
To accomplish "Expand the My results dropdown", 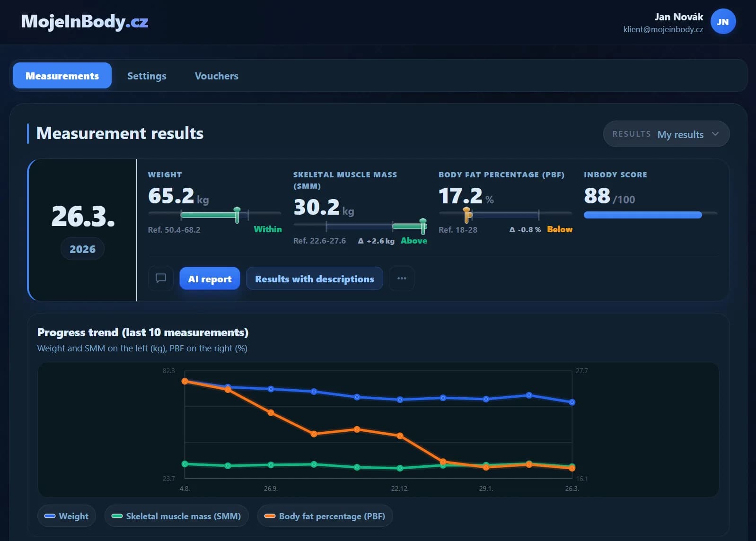I will [666, 134].
